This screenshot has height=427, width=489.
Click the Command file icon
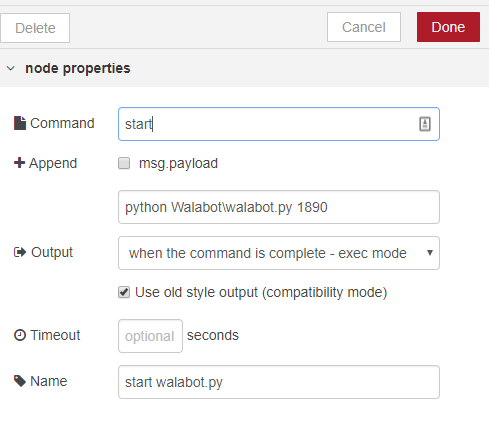coord(20,123)
